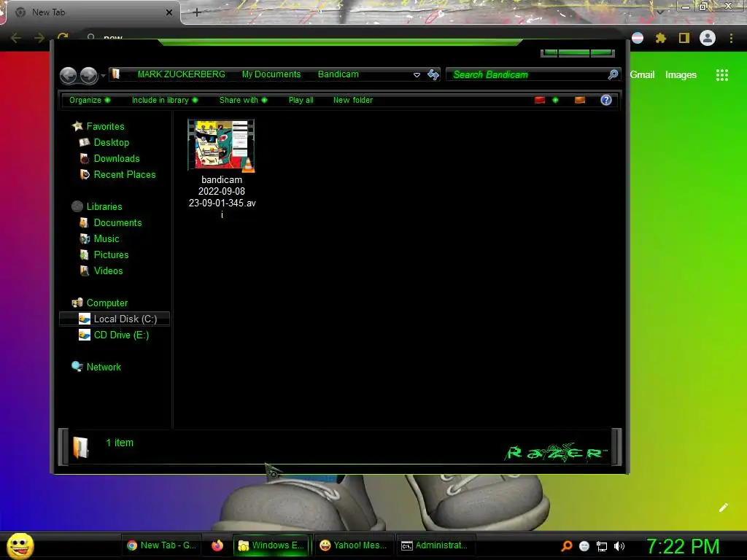Open Recent Places in Favorites
Image resolution: width=747 pixels, height=560 pixels.
[x=124, y=175]
